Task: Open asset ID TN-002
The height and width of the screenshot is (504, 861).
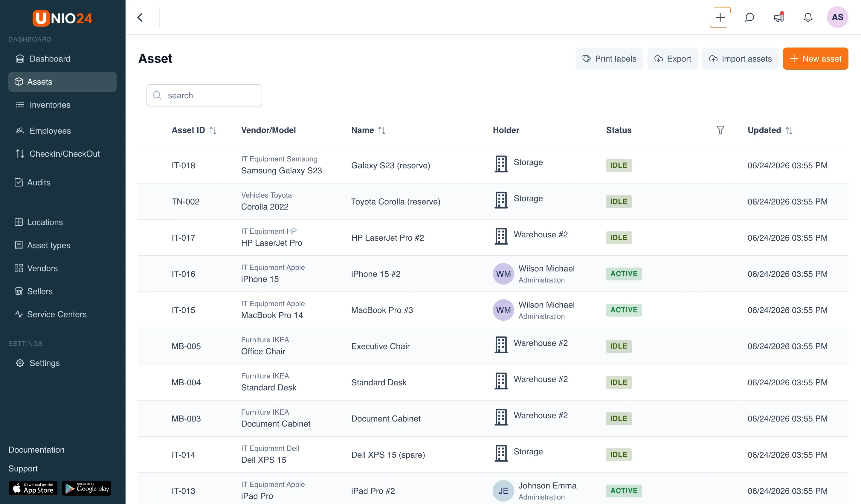Action: (x=186, y=201)
